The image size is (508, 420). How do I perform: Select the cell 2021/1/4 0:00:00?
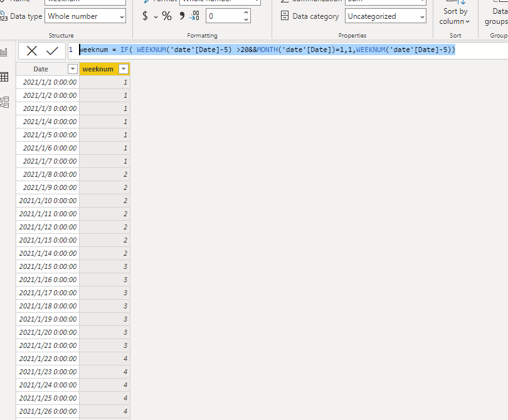[x=48, y=122]
